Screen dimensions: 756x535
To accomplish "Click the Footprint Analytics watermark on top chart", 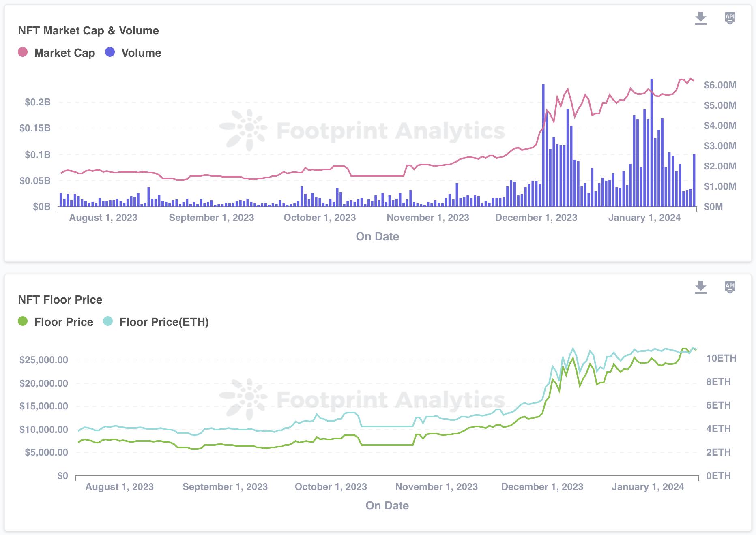I will [x=390, y=131].
